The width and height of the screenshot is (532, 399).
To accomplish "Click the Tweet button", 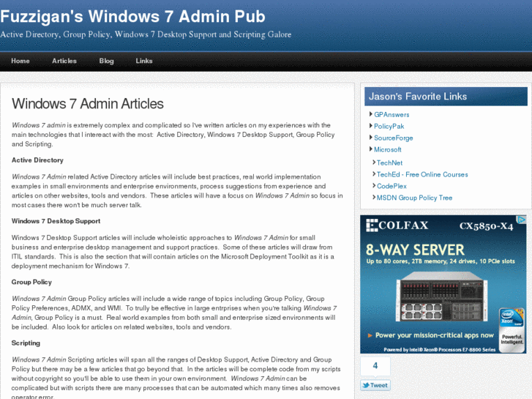I will click(x=375, y=385).
